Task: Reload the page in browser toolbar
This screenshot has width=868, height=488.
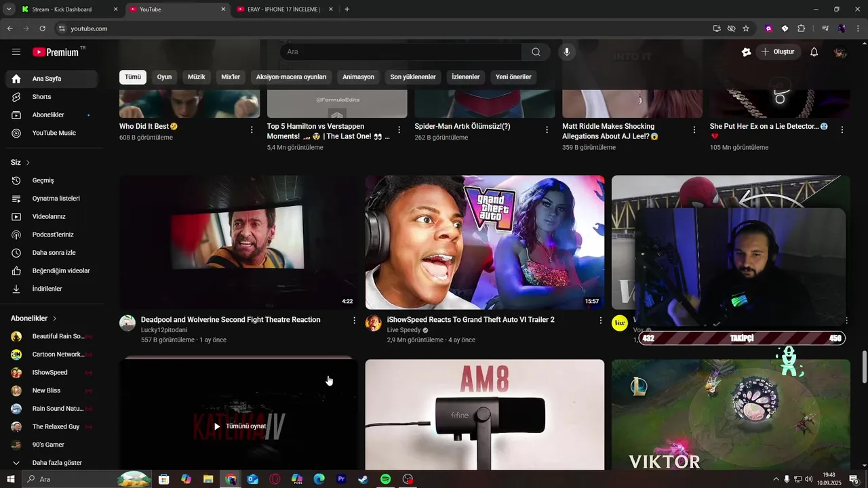Action: [x=43, y=28]
